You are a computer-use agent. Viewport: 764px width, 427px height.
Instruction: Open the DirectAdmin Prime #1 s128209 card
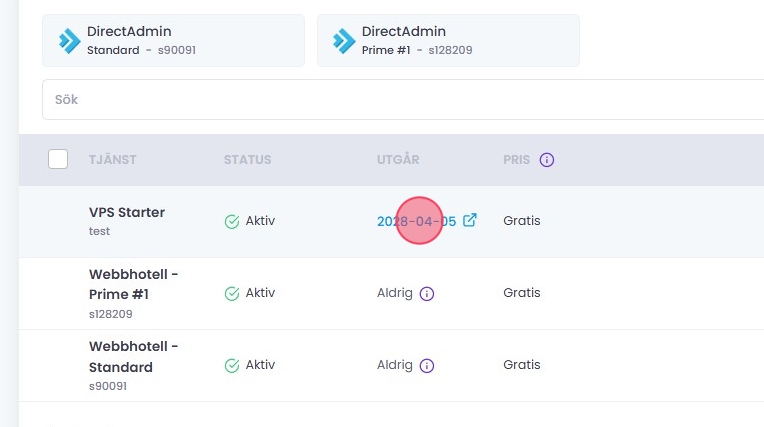click(448, 40)
